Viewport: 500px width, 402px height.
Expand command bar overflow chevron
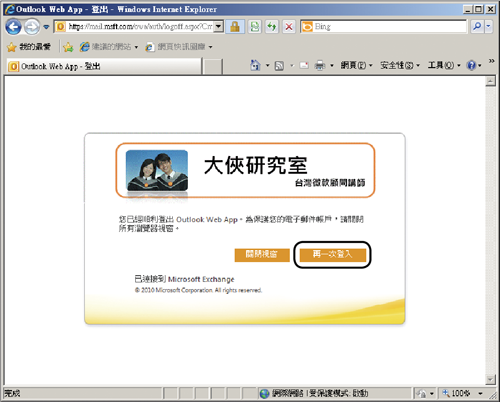tap(491, 61)
